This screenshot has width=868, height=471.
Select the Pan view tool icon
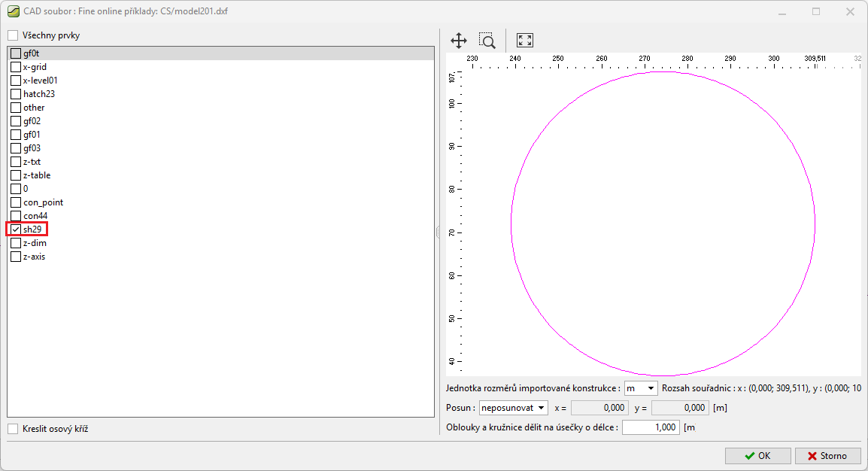pyautogui.click(x=459, y=41)
